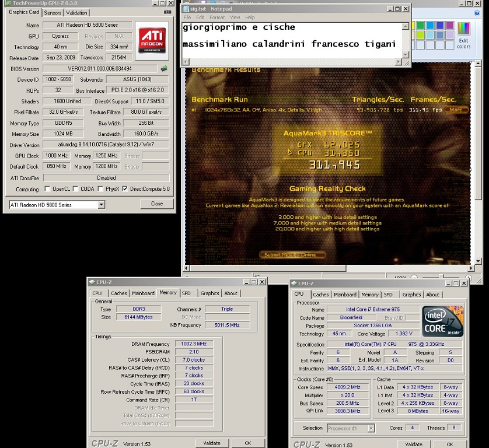
Task: Pick the lavender color swatch in Paint
Action: (x=450, y=35)
